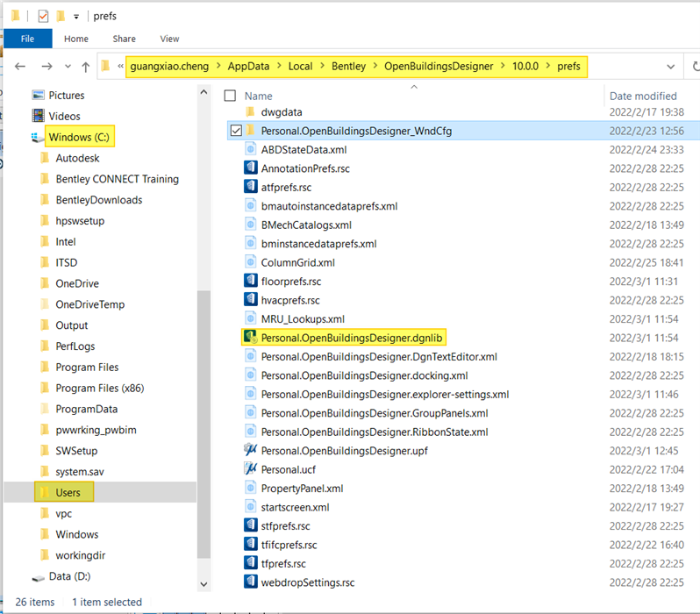Screen dimensions: 700x614
Task: Click the Back navigation arrow
Action: pyautogui.click(x=19, y=67)
